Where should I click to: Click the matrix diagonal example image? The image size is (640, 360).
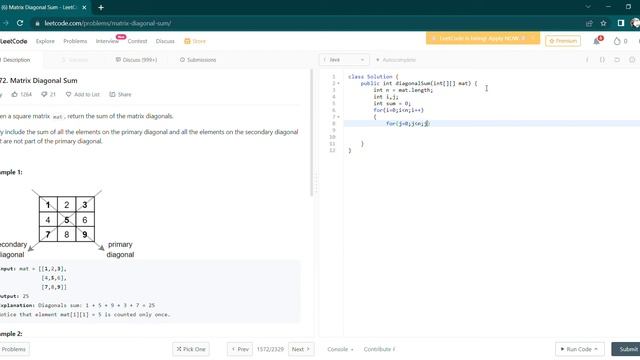(67, 222)
